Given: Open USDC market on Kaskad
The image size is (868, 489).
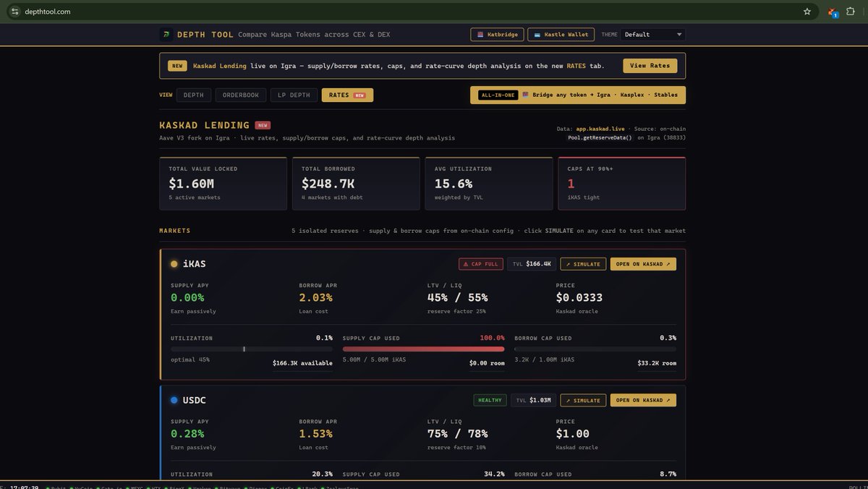Looking at the screenshot, I should [x=643, y=400].
